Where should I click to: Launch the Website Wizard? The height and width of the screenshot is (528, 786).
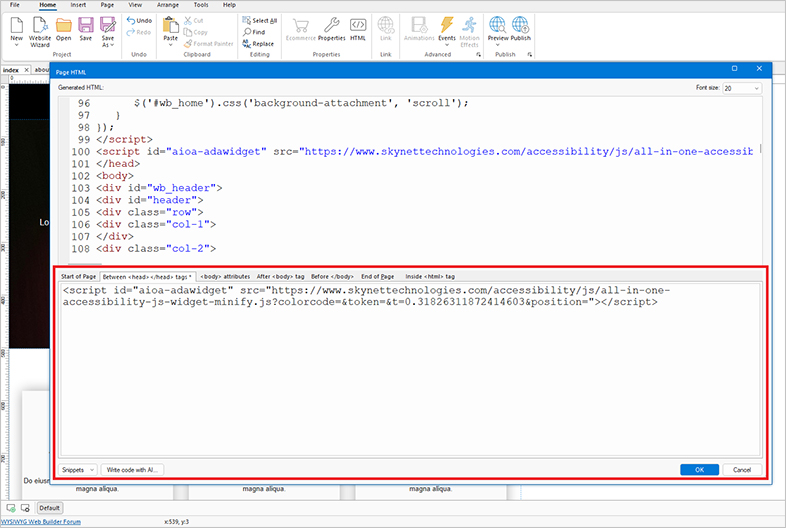pos(40,32)
